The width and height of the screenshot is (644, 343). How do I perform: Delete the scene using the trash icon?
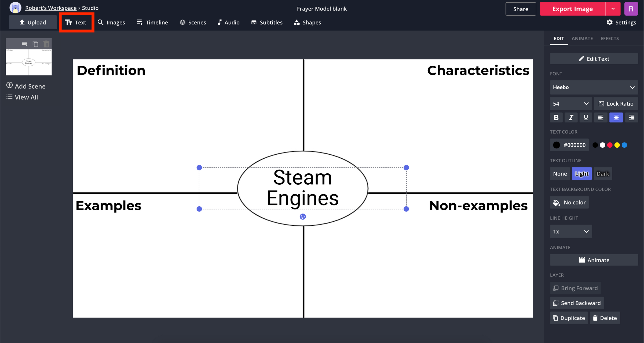click(x=46, y=43)
